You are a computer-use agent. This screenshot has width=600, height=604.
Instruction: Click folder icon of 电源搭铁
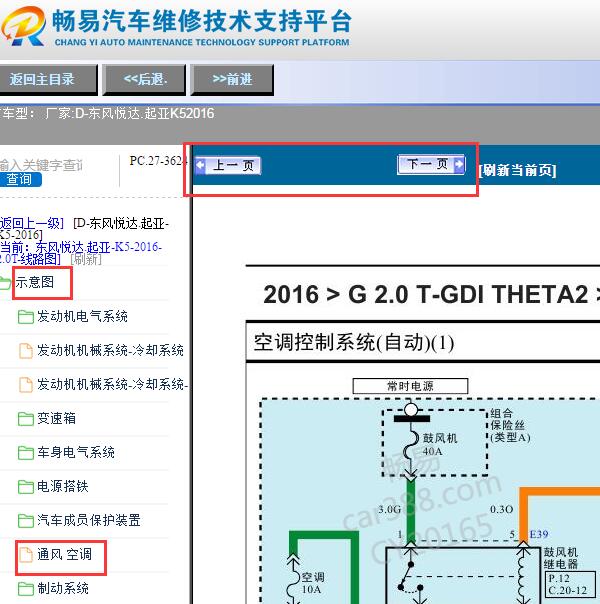tap(26, 487)
